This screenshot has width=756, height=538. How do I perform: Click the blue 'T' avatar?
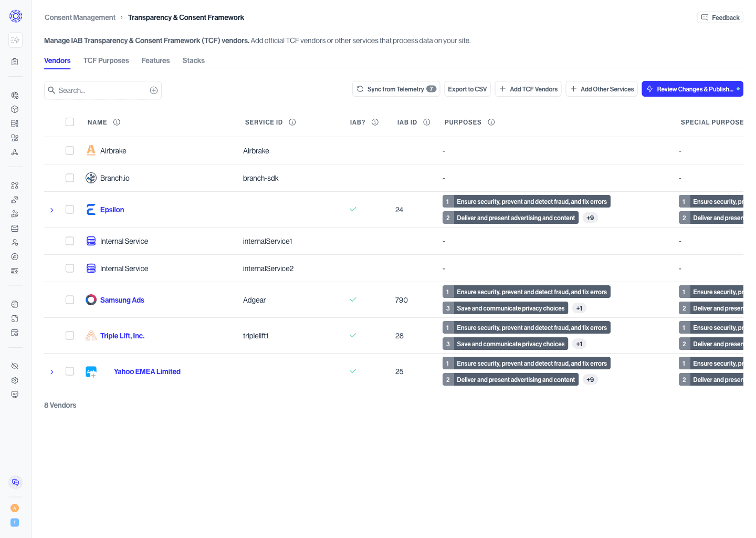click(x=15, y=522)
